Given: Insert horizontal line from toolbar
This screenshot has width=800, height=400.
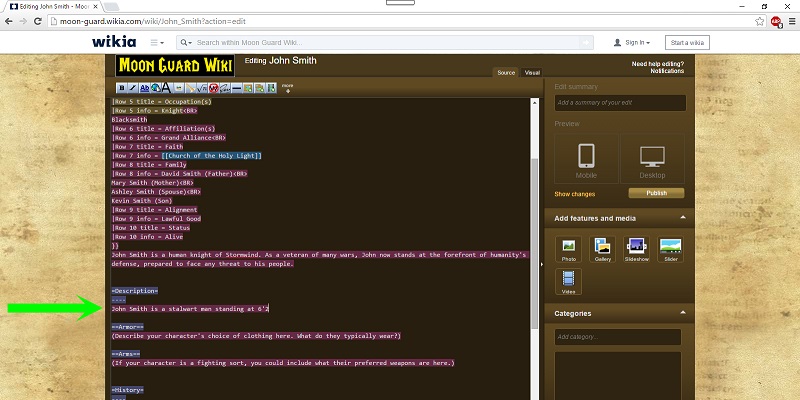Looking at the screenshot, I should point(236,88).
